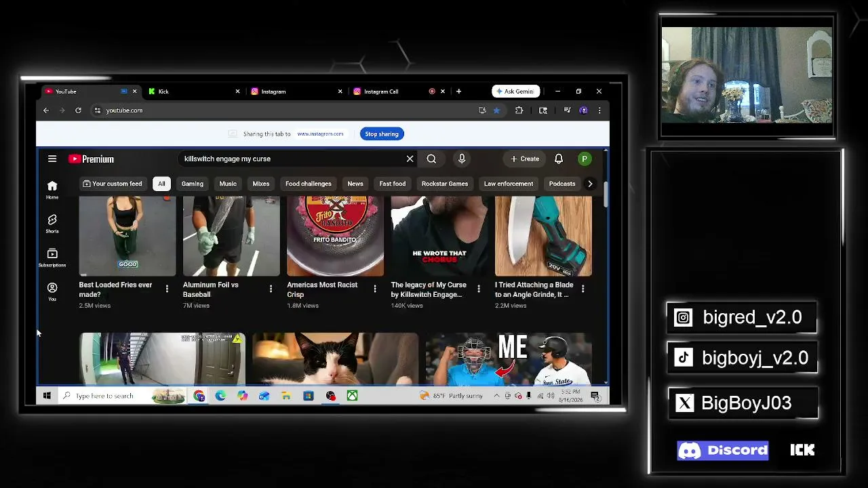This screenshot has height=488, width=868.
Task: Open the account avatar menu marked P
Action: (x=584, y=159)
